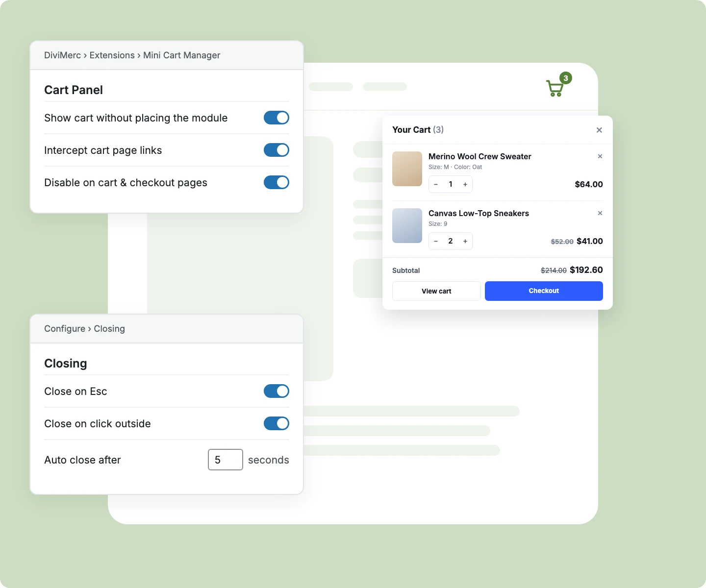Click the Auto close after label
This screenshot has height=588, width=706.
tap(82, 460)
